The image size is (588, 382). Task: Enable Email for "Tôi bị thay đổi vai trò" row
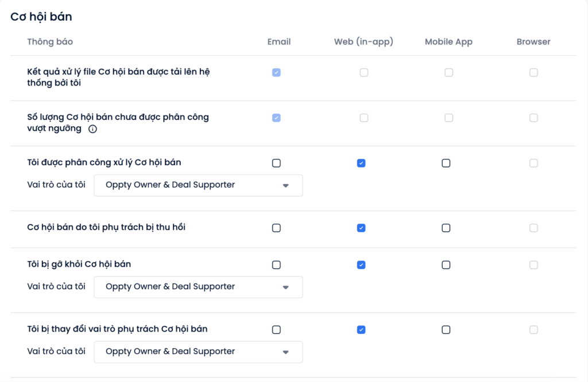click(276, 330)
